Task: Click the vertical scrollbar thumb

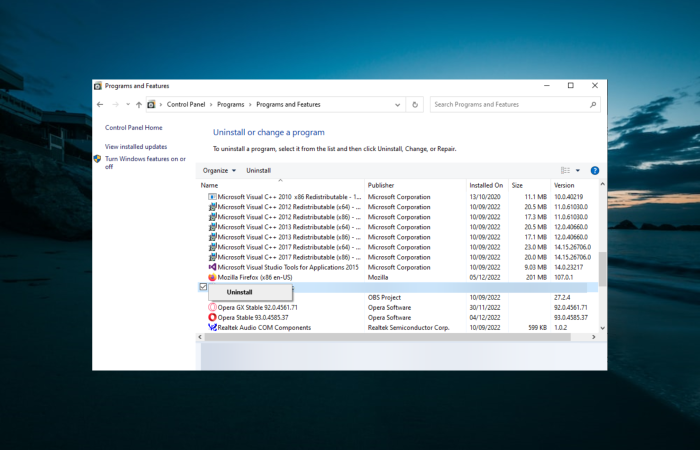Action: [602, 269]
